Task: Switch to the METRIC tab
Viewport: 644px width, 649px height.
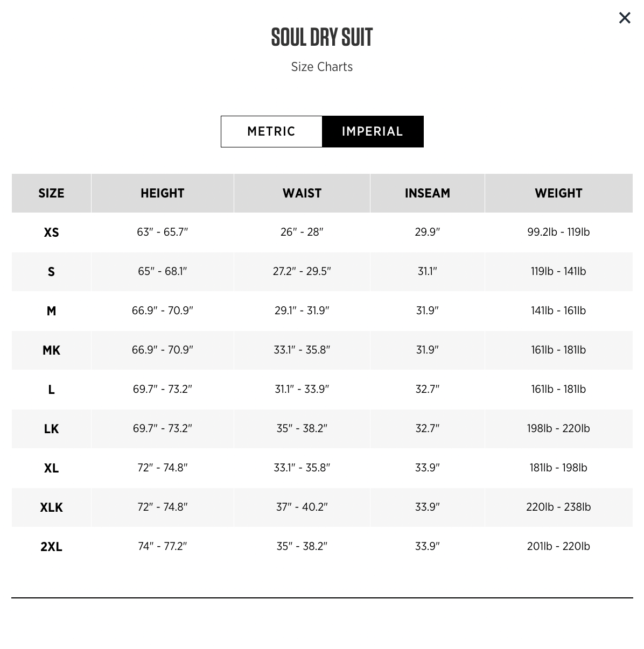Action: point(271,131)
